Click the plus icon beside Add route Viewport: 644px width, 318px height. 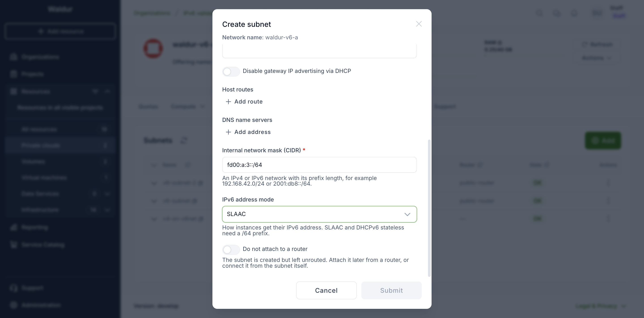228,102
